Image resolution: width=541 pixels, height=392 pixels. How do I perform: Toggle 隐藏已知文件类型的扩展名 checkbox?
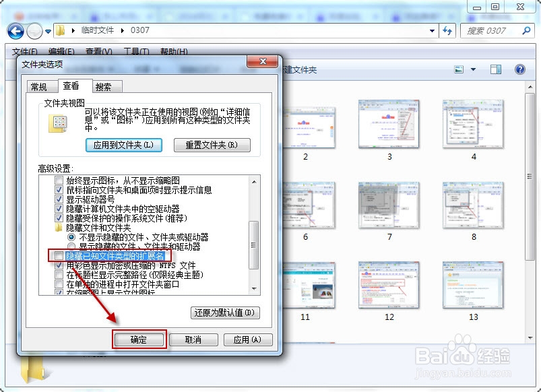coord(59,256)
